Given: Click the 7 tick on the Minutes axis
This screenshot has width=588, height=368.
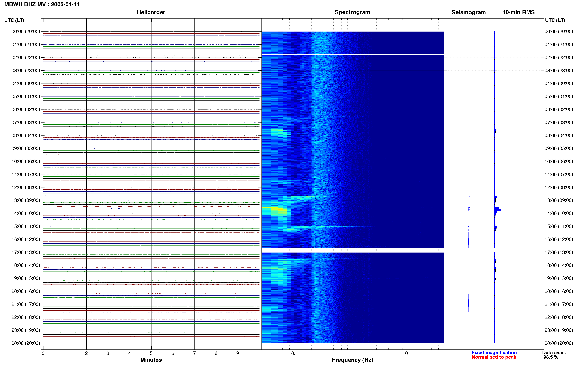Looking at the screenshot, I should [x=195, y=353].
